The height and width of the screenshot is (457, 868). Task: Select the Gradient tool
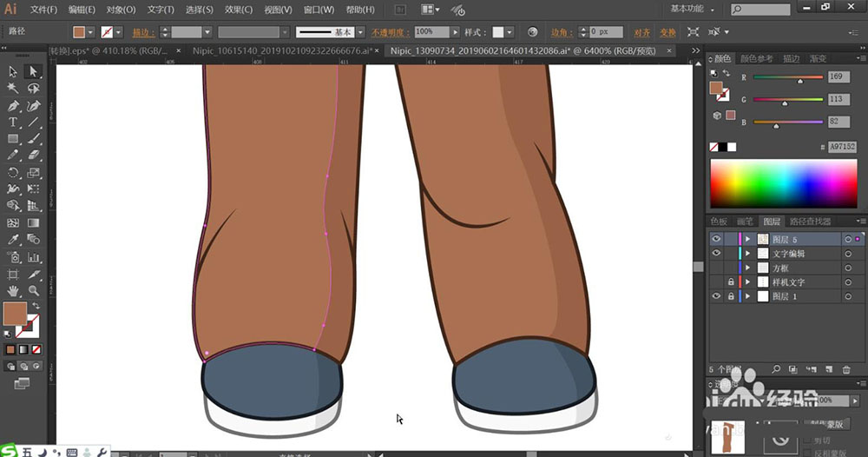33,222
